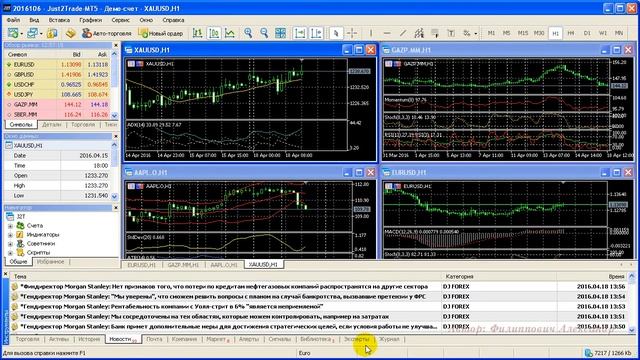Expand the Советники node in Navigator
This screenshot has width=640, height=360.
pos(10,244)
